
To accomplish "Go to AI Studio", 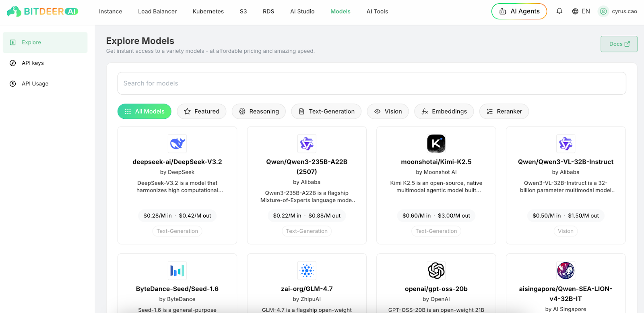I will [x=302, y=11].
